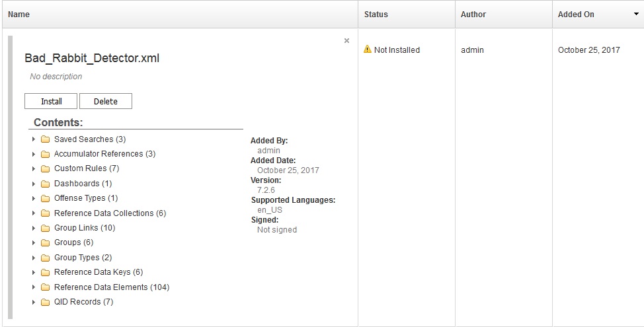Click the Groups folder icon
Image resolution: width=644 pixels, height=327 pixels.
[x=45, y=242]
